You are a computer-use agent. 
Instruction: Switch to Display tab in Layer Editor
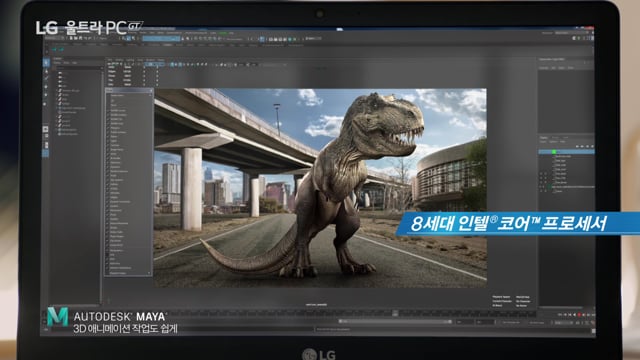click(x=544, y=138)
